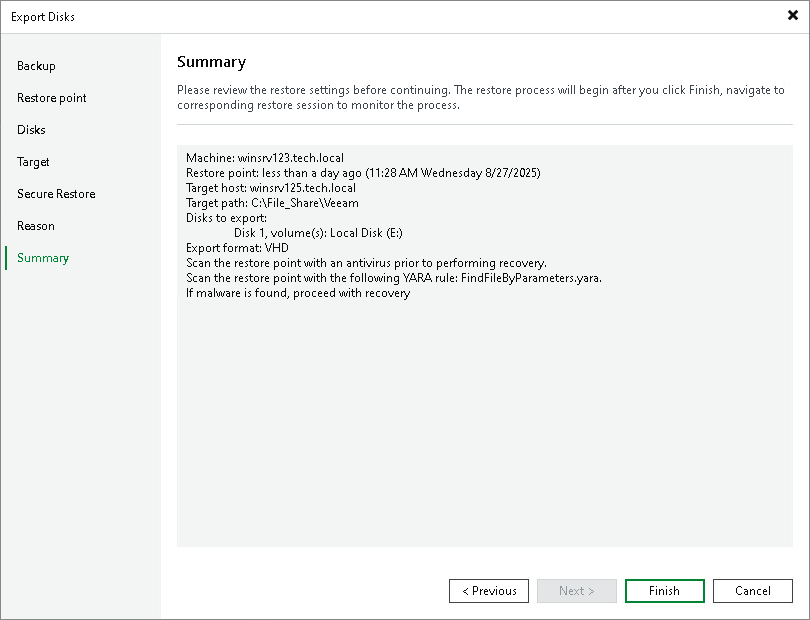Open the Secure Restore step
810x620 pixels.
pos(56,194)
